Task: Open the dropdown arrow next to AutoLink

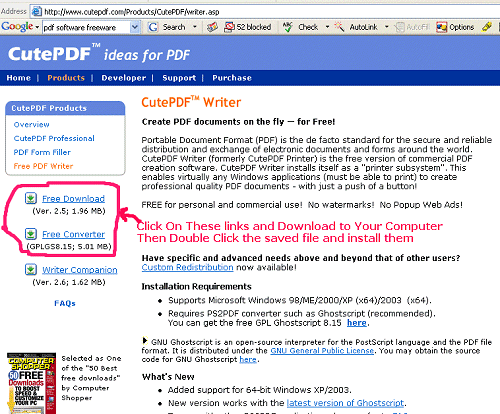Action: (x=387, y=27)
